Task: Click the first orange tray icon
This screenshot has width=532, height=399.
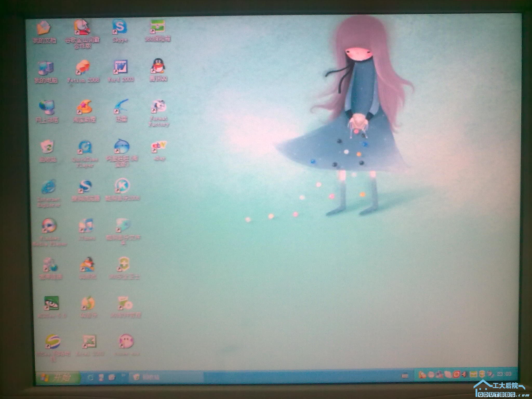Action: point(423,375)
